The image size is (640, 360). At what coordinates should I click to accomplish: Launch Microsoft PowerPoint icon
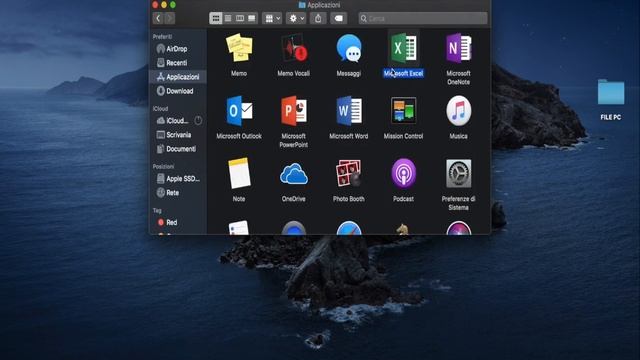click(294, 111)
